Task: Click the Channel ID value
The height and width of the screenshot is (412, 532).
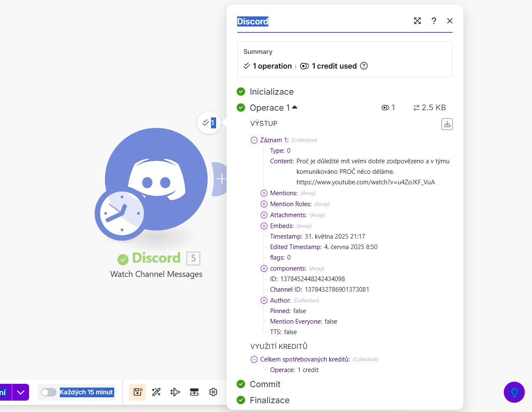Action: coord(337,290)
